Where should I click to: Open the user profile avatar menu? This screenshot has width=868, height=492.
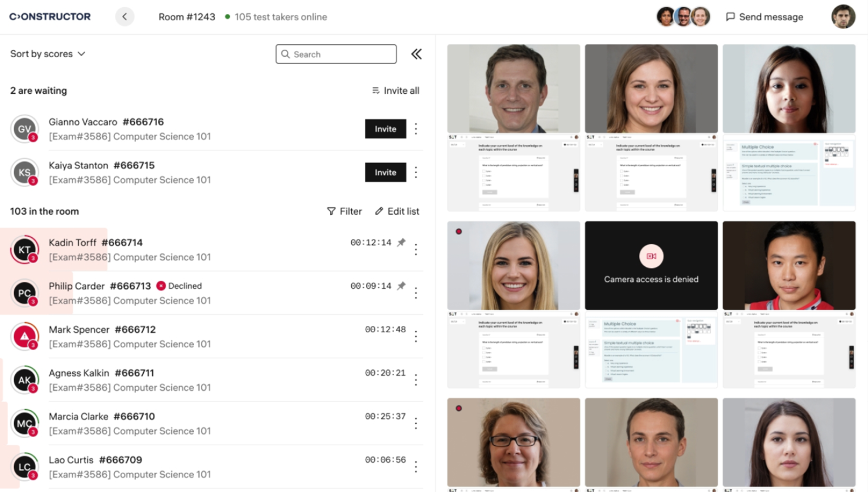click(x=843, y=17)
